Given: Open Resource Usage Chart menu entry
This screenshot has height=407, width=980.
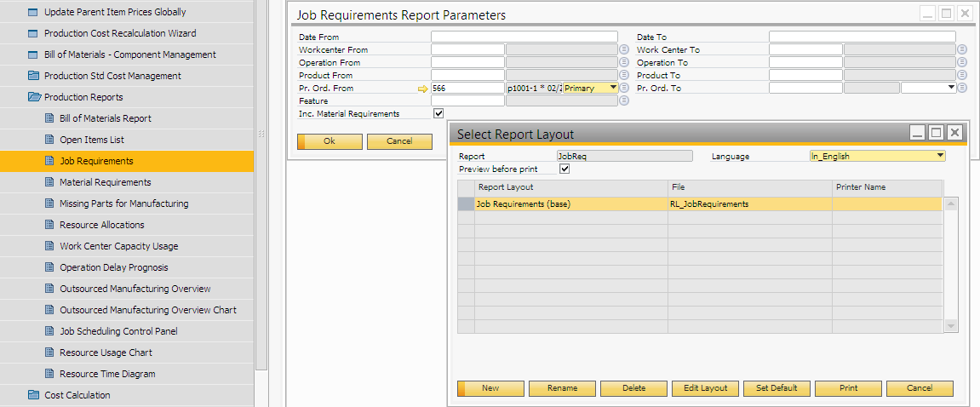Looking at the screenshot, I should tap(106, 353).
